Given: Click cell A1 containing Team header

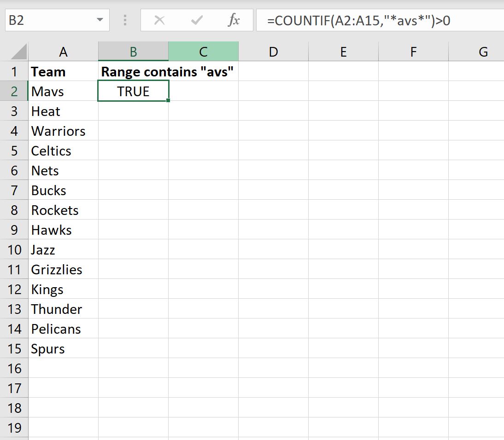Looking at the screenshot, I should 63,71.
